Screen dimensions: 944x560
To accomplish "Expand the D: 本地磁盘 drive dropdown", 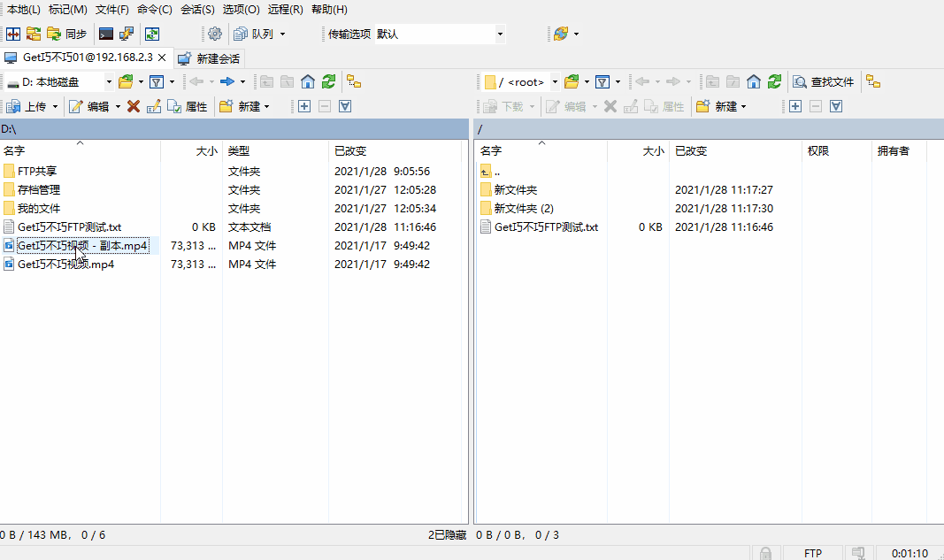I will pos(109,82).
